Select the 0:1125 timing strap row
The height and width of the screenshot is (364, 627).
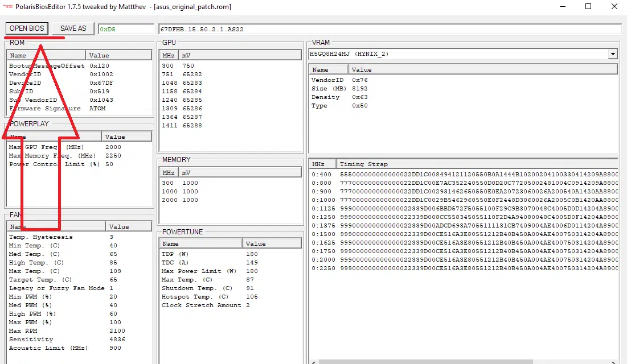click(464, 209)
